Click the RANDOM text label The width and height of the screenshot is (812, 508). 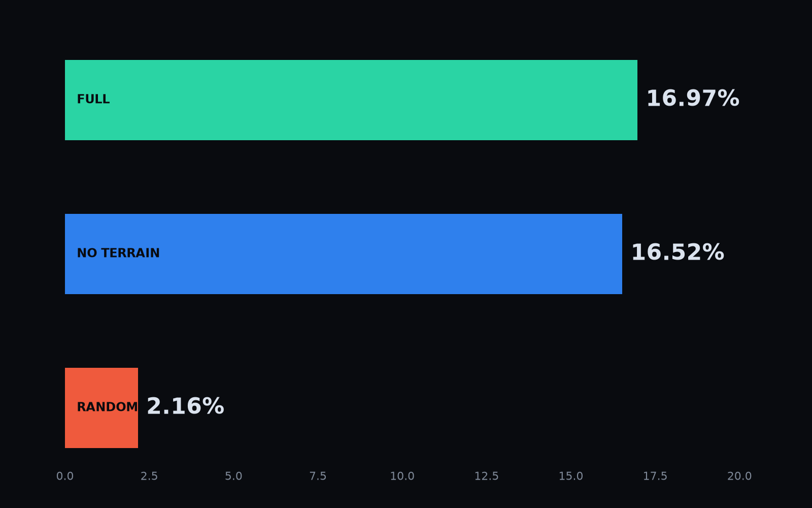(x=107, y=407)
